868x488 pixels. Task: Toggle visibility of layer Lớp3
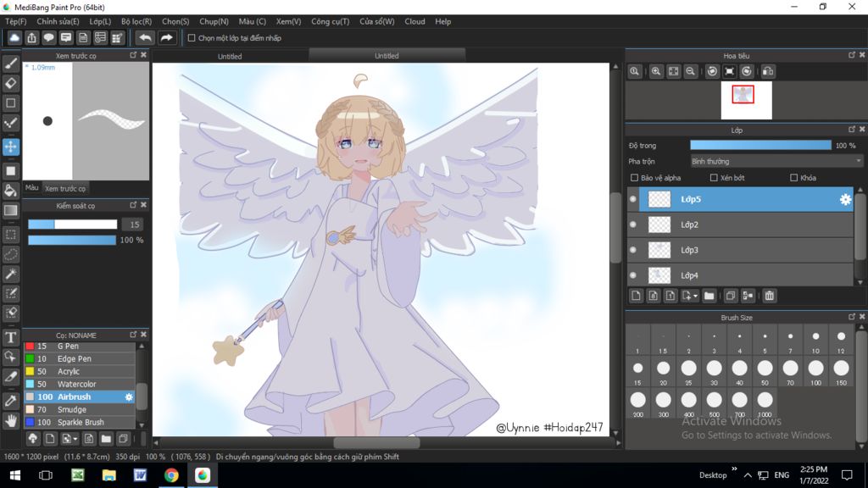[x=632, y=250]
